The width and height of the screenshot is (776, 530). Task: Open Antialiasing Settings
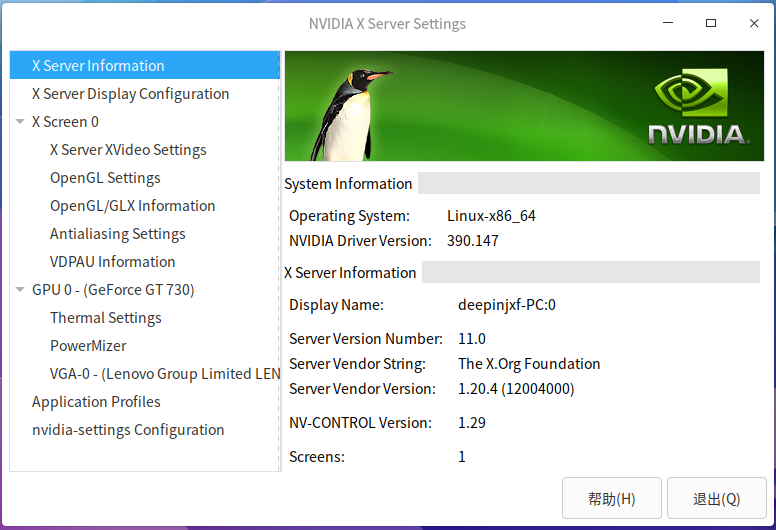tap(117, 234)
